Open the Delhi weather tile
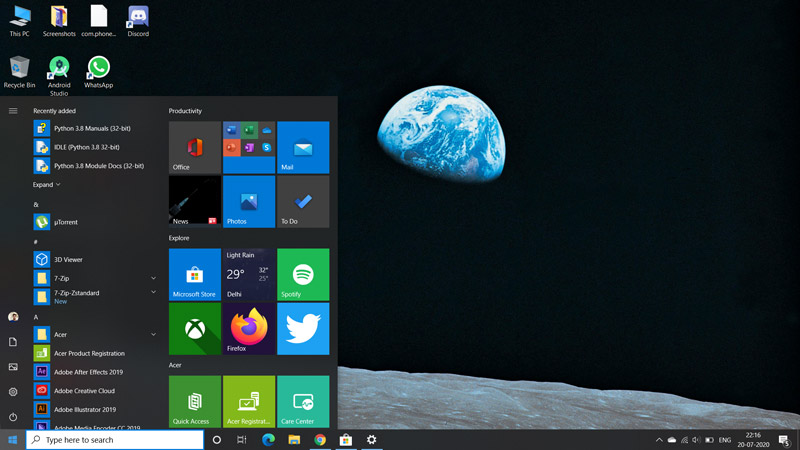The image size is (800, 450). point(249,274)
